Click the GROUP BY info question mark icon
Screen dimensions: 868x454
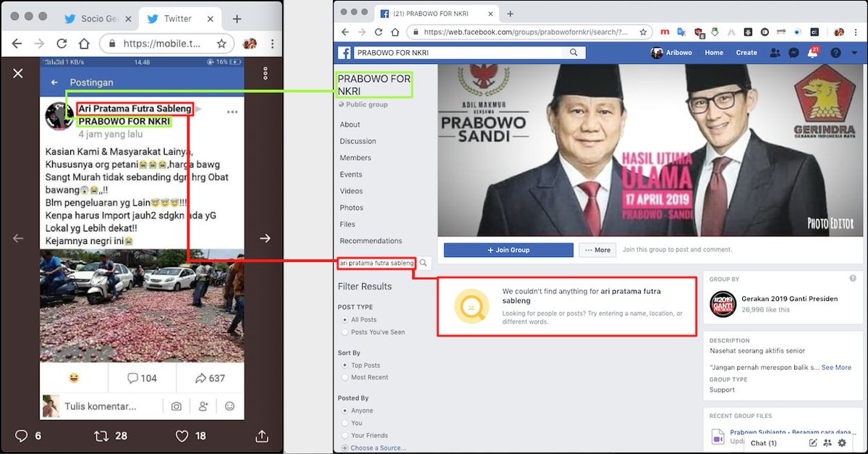pyautogui.click(x=853, y=279)
